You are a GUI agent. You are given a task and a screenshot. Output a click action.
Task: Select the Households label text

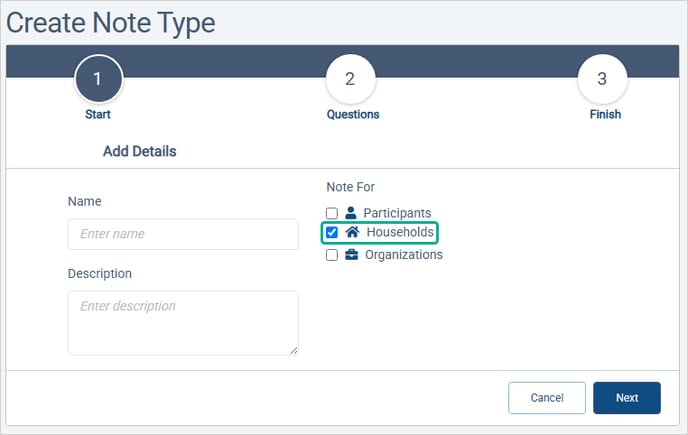tap(400, 232)
